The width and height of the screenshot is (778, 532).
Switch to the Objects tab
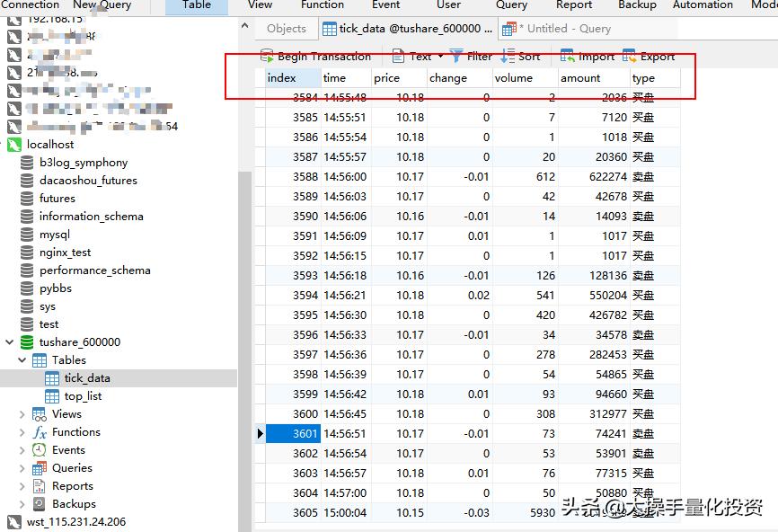pos(286,29)
